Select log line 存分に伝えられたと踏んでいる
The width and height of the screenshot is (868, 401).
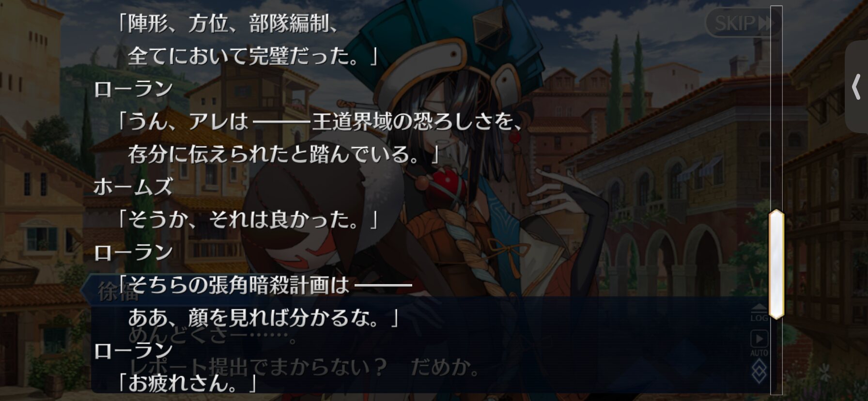click(x=283, y=154)
